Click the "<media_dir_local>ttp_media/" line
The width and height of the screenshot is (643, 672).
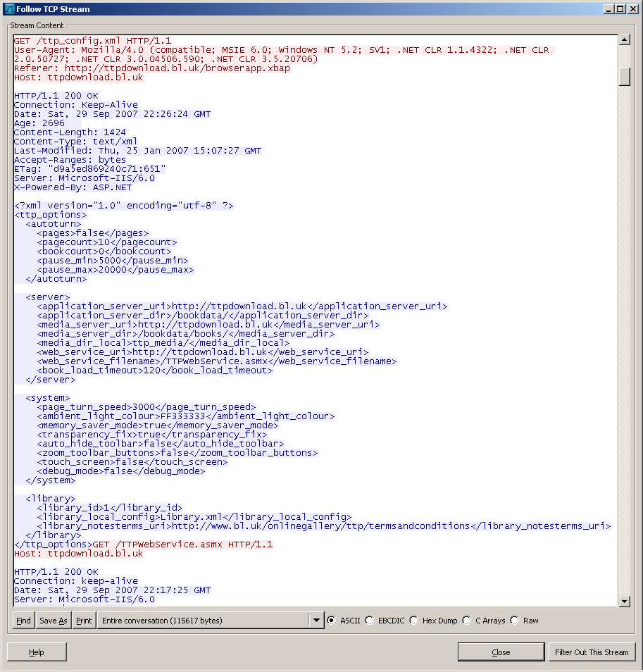163,343
